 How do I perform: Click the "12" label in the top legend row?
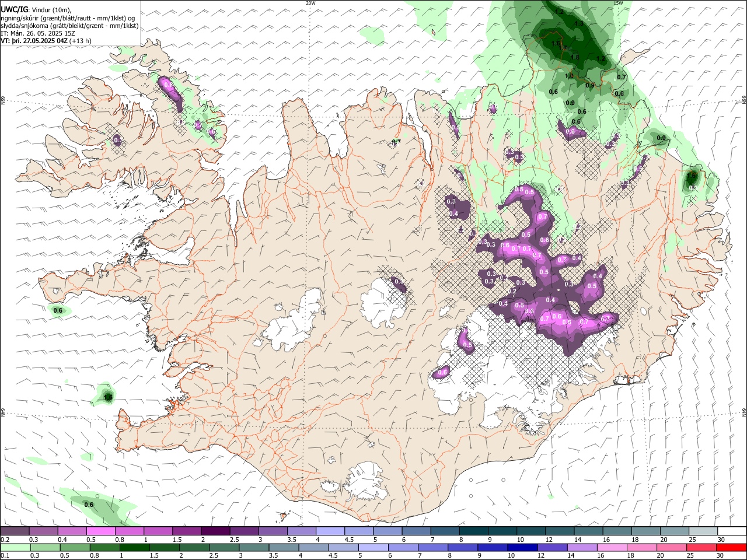(x=549, y=540)
